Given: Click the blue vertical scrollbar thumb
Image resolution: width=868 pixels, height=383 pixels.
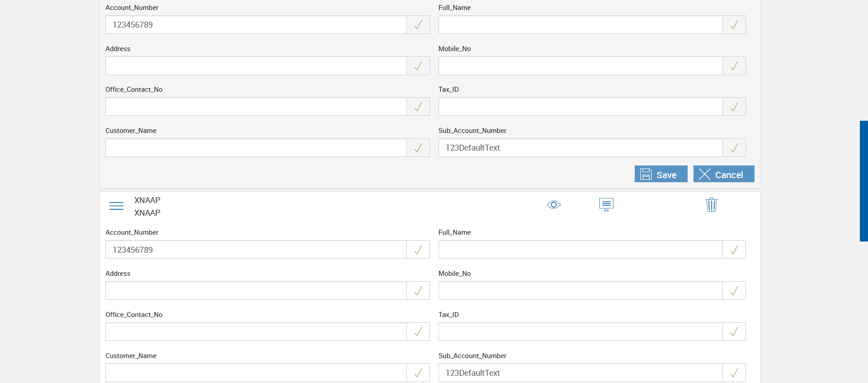Looking at the screenshot, I should point(863,181).
